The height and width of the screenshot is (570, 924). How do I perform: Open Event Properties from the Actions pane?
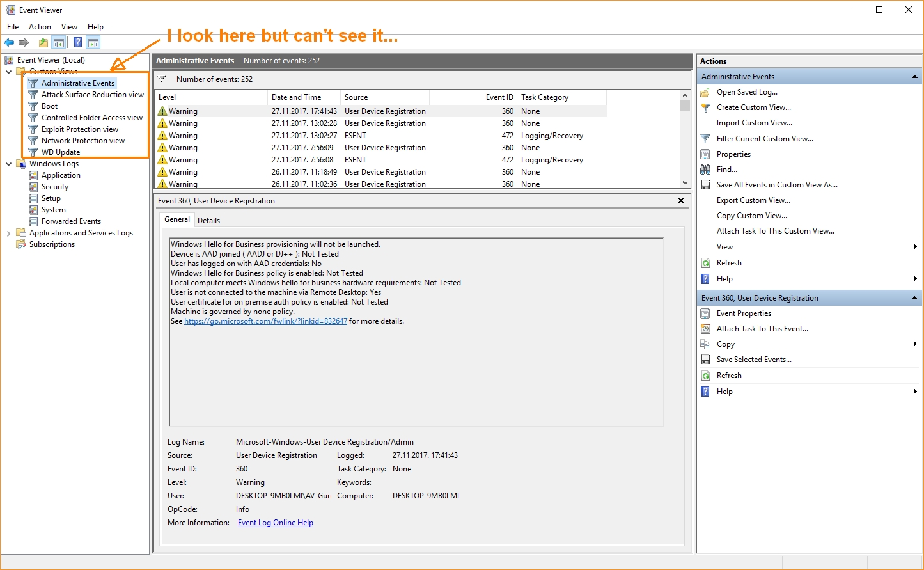point(744,313)
